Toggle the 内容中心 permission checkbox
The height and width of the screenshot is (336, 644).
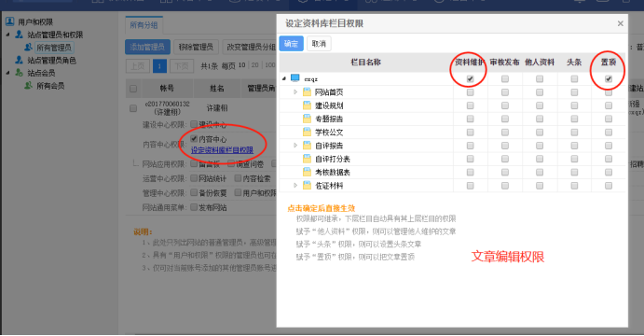(x=194, y=138)
